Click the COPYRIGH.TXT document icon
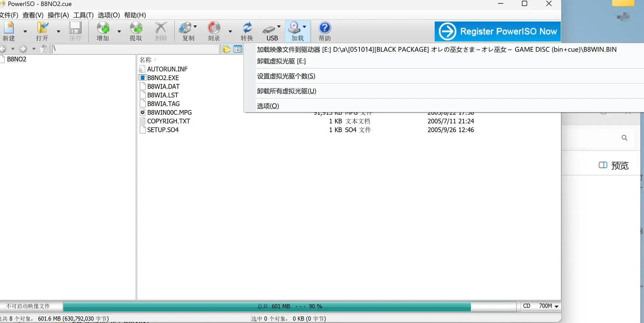The height and width of the screenshot is (323, 644). (143, 121)
